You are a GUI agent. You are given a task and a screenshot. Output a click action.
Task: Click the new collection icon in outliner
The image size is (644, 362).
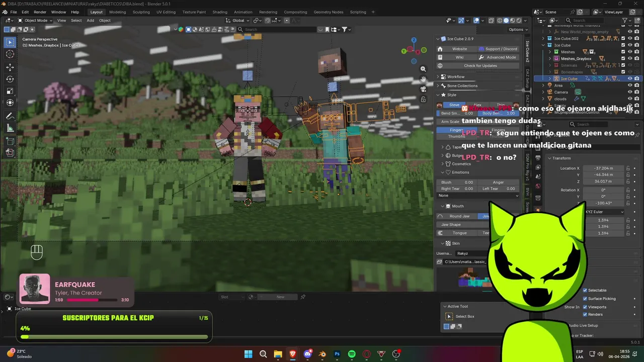pyautogui.click(x=637, y=21)
